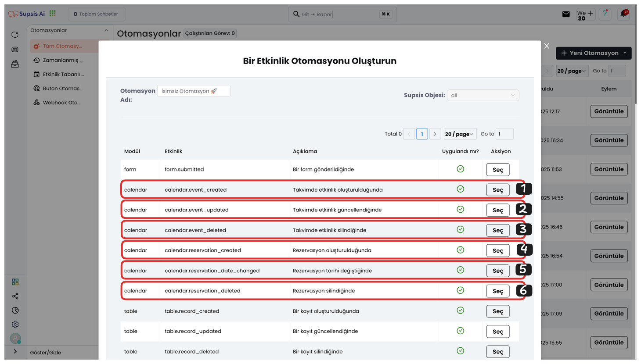Click checkmark icon in calendar.reservation_deleted row

460,290
